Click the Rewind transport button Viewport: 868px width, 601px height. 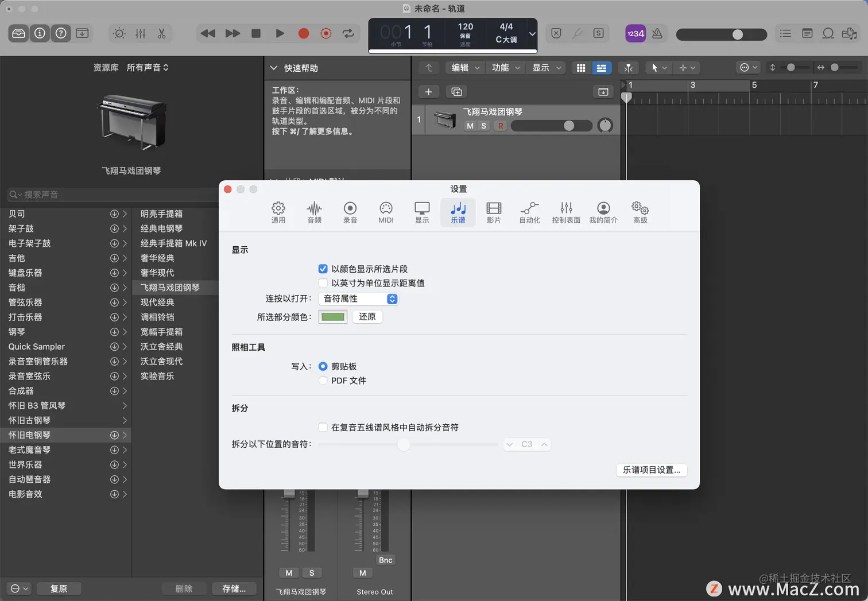click(x=208, y=33)
